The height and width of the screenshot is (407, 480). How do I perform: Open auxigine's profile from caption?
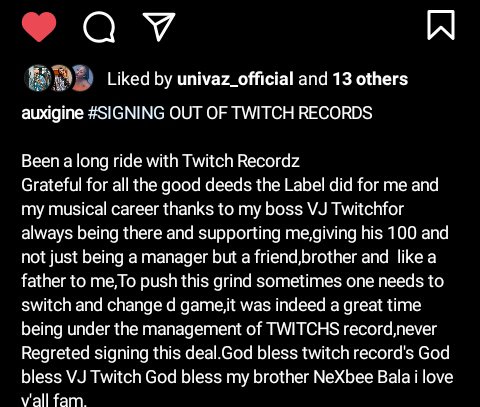[x=52, y=113]
